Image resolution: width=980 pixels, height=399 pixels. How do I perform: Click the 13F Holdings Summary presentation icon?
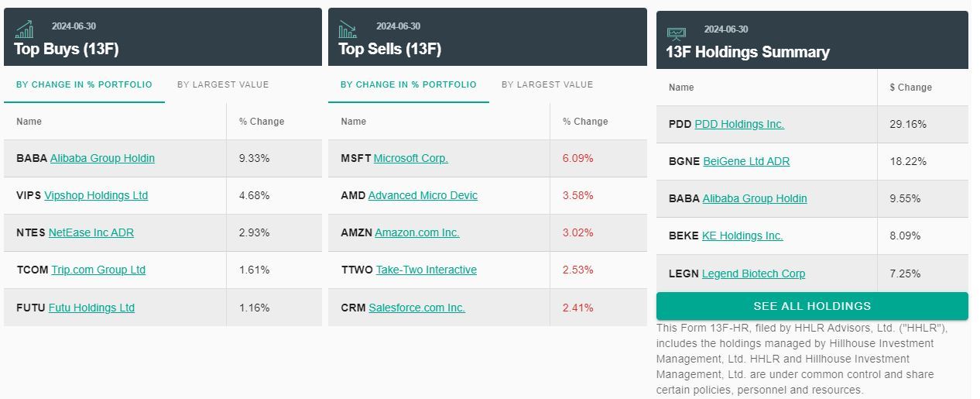tap(676, 33)
